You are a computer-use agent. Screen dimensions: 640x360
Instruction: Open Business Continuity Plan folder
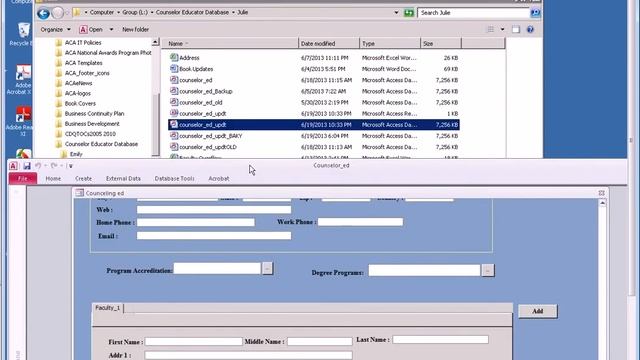[94, 113]
